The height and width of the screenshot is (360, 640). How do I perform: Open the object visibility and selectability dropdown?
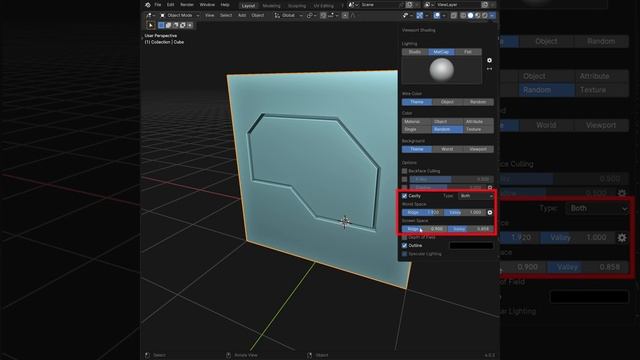tap(407, 16)
